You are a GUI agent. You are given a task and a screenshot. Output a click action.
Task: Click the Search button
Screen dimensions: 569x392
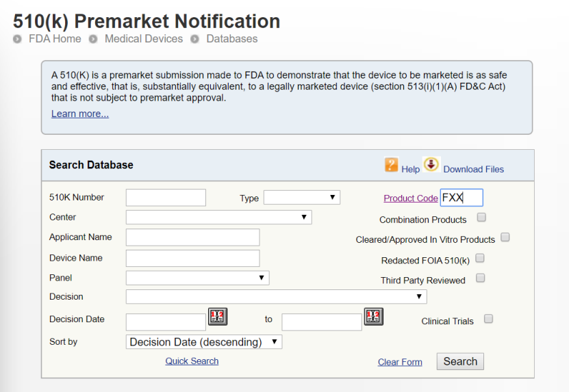[x=460, y=361]
